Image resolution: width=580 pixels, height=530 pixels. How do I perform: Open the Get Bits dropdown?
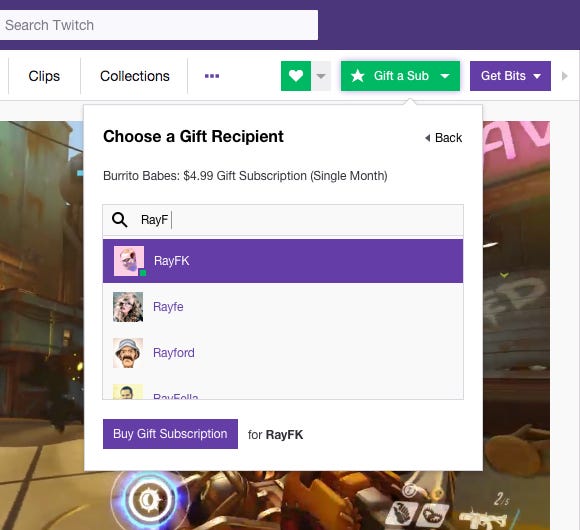[x=510, y=76]
